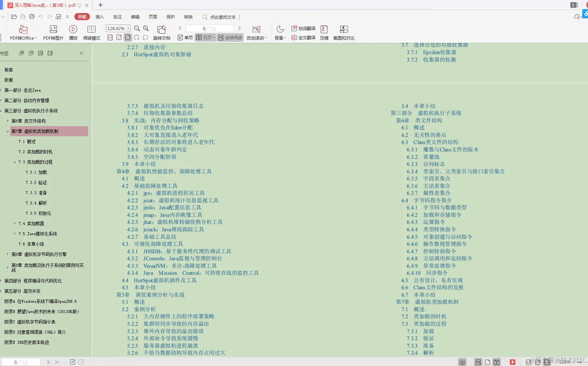Switch to the 插入 ribbon tab
The width and height of the screenshot is (588, 366).
point(99,17)
